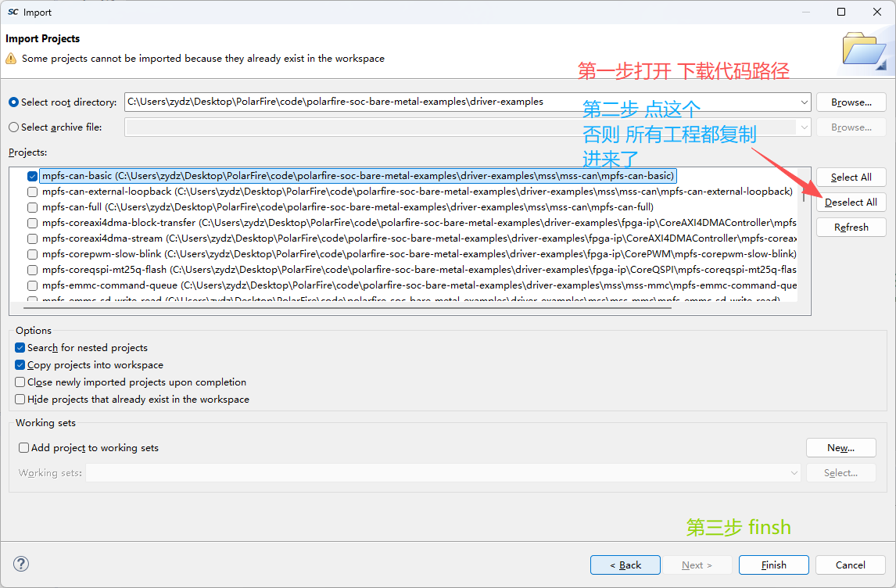Disable Copy projects into workspace
The width and height of the screenshot is (896, 588).
click(20, 364)
